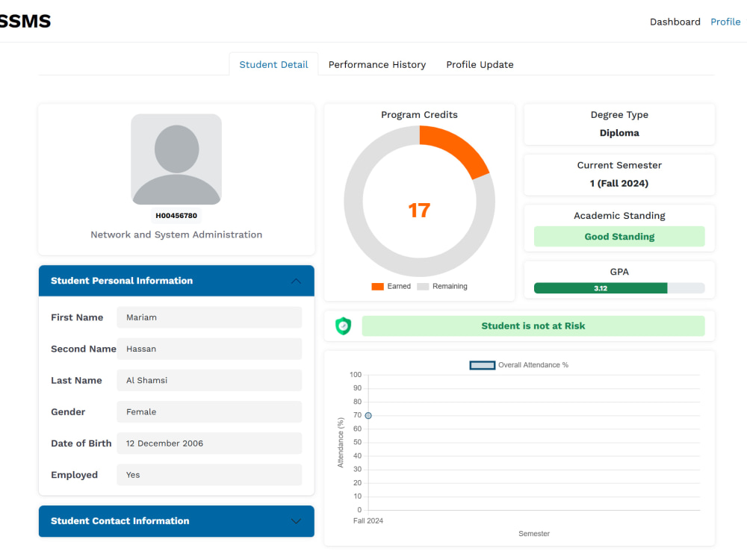Click the GPA card label
The width and height of the screenshot is (747, 560).
(619, 272)
